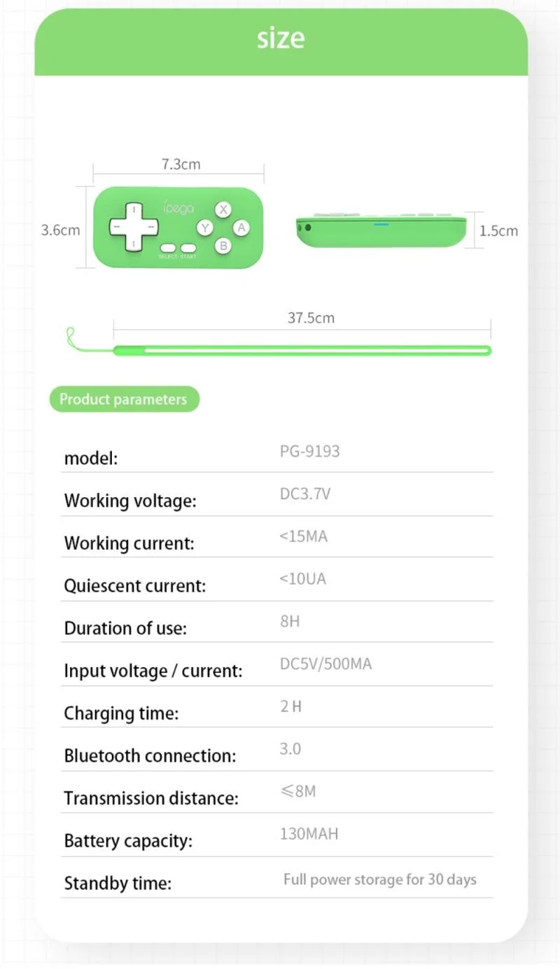
Task: Click the 130MAH battery capacity value
Action: (x=309, y=834)
